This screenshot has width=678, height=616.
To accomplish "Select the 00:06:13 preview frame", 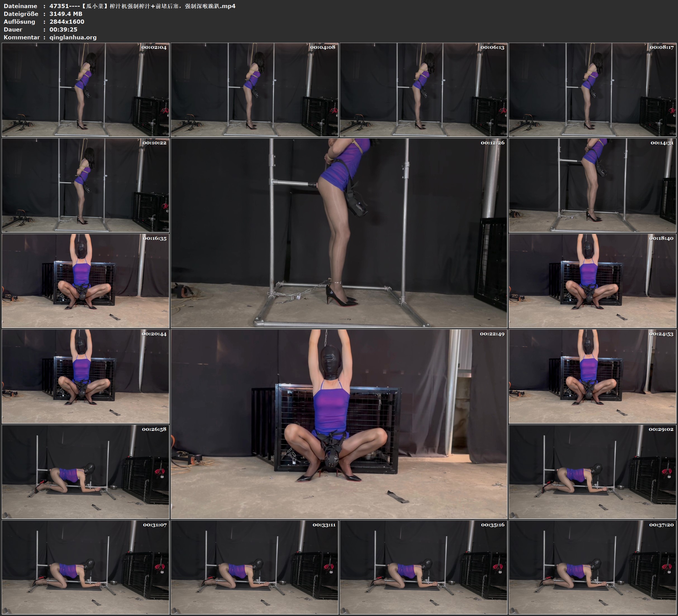I will tap(424, 90).
